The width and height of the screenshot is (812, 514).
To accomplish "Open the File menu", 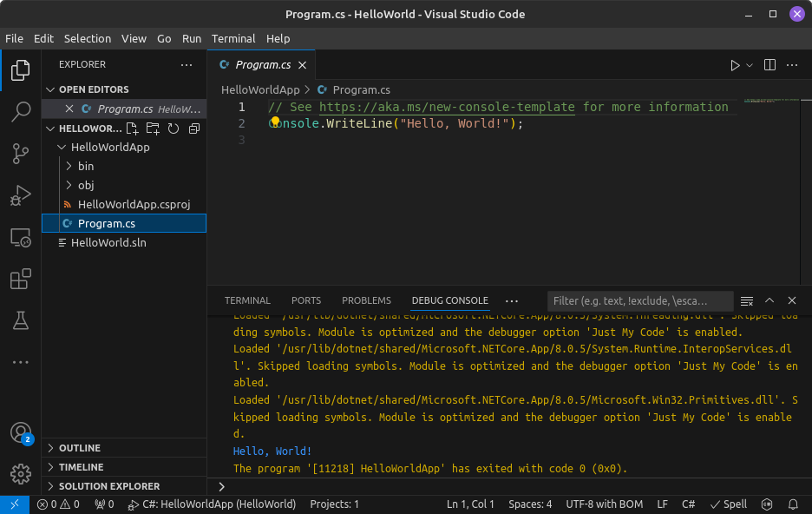I will 14,39.
